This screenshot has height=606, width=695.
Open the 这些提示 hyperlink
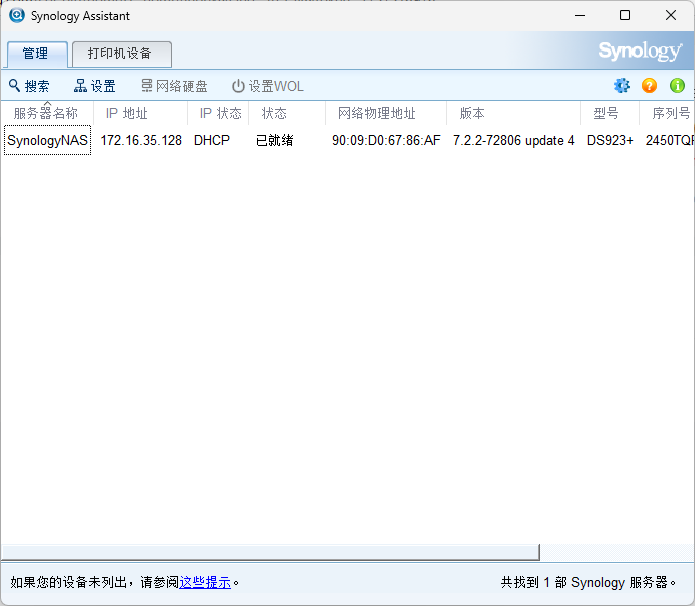click(205, 581)
